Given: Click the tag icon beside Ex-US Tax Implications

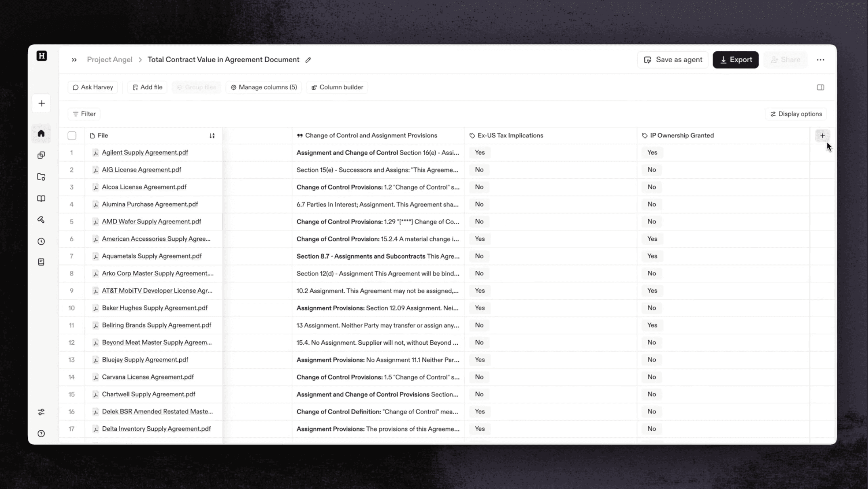Looking at the screenshot, I should coord(472,136).
